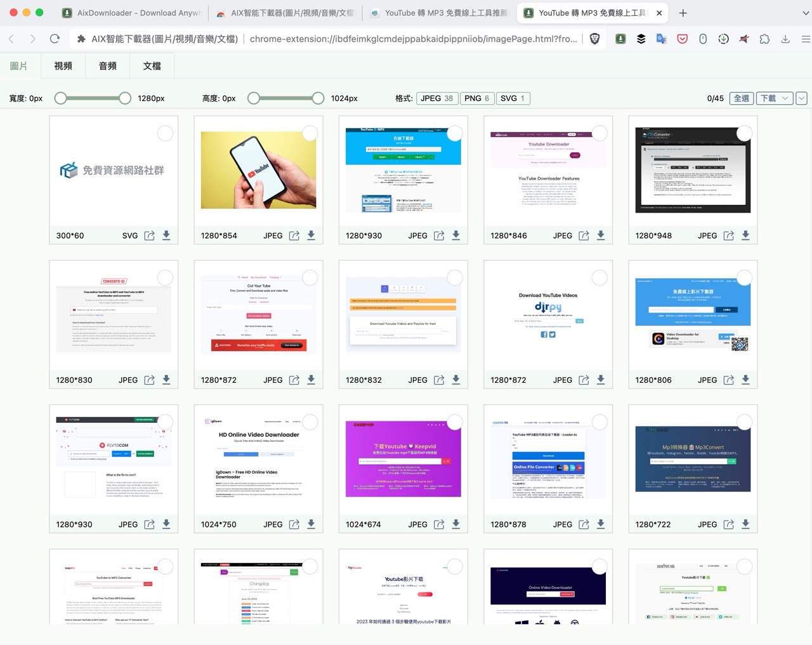Viewport: 812px width, 645px height.
Task: Select the 1280*948 image checkbox
Action: click(x=744, y=133)
